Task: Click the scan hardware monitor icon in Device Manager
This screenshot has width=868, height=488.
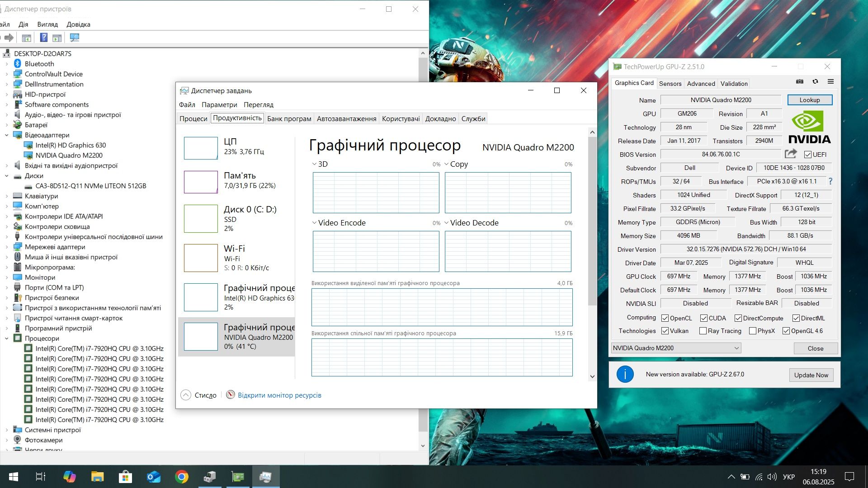Action: 74,38
